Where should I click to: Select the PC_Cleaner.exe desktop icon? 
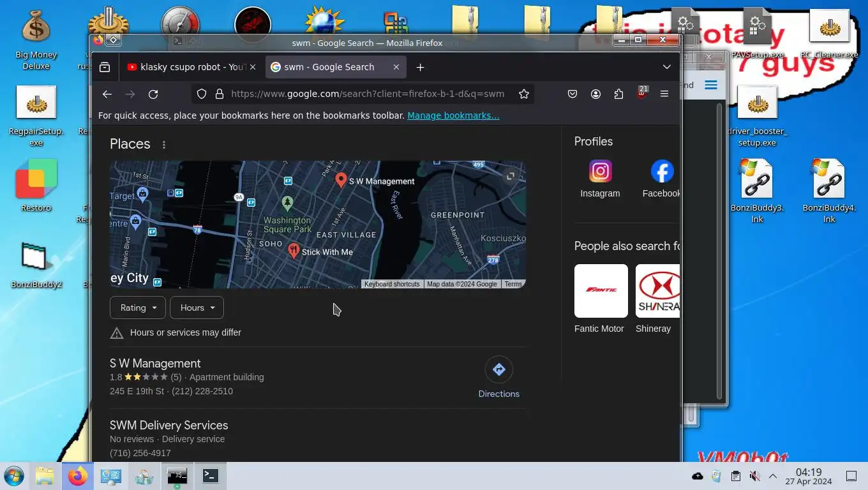tap(829, 35)
